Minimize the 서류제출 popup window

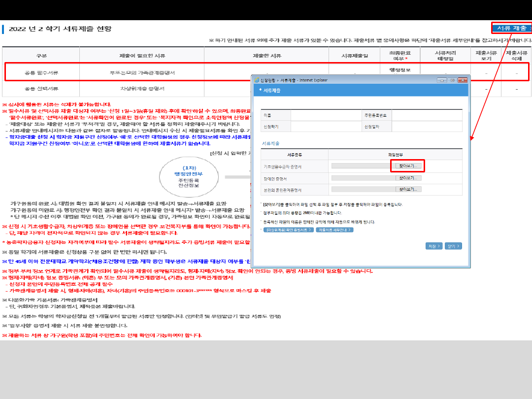(441, 80)
